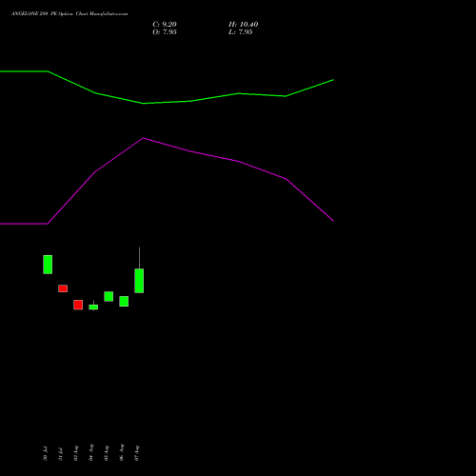This screenshot has height=476, width=476.
Task: Click the 30 Jul date axis label
Action: click(x=45, y=453)
